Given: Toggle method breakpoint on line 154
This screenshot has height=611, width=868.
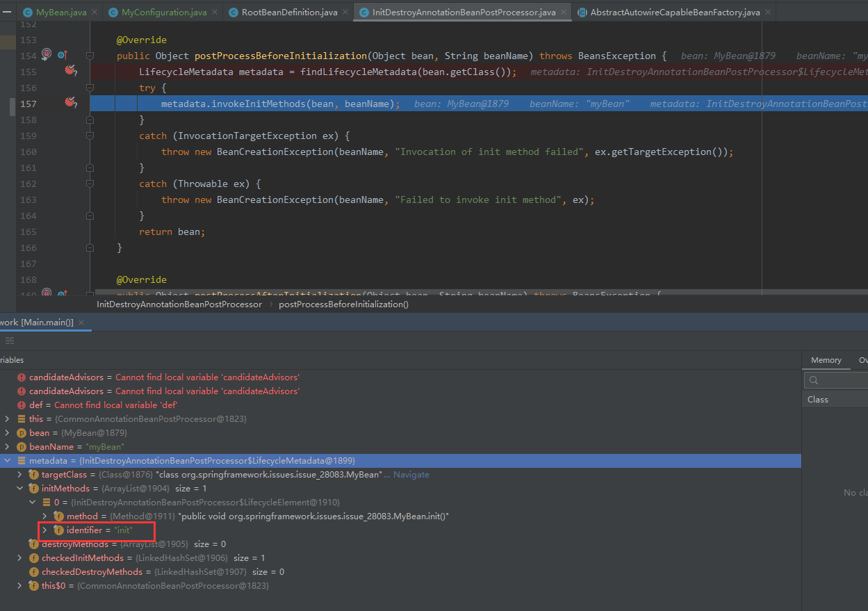Looking at the screenshot, I should (47, 54).
